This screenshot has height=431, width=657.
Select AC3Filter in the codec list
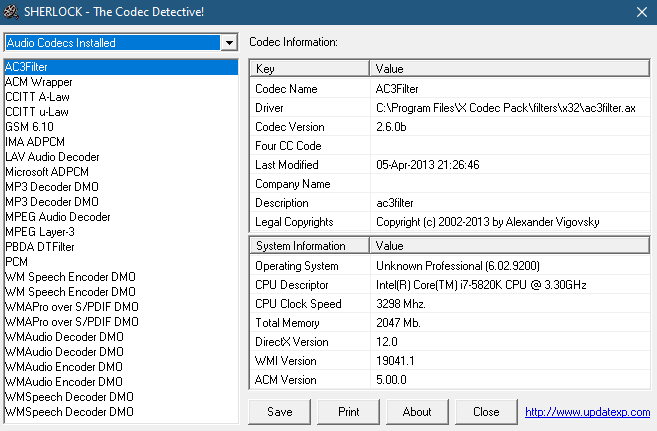click(121, 67)
